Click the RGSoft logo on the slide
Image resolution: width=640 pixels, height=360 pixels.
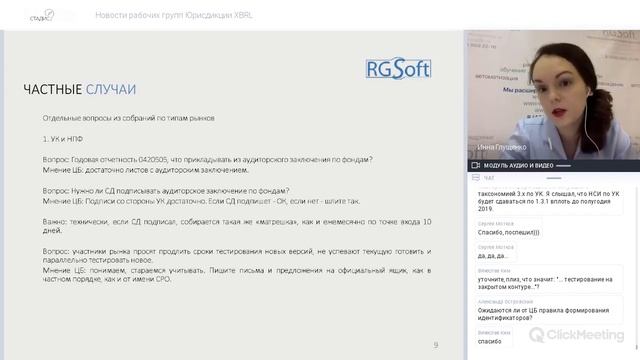click(x=398, y=69)
